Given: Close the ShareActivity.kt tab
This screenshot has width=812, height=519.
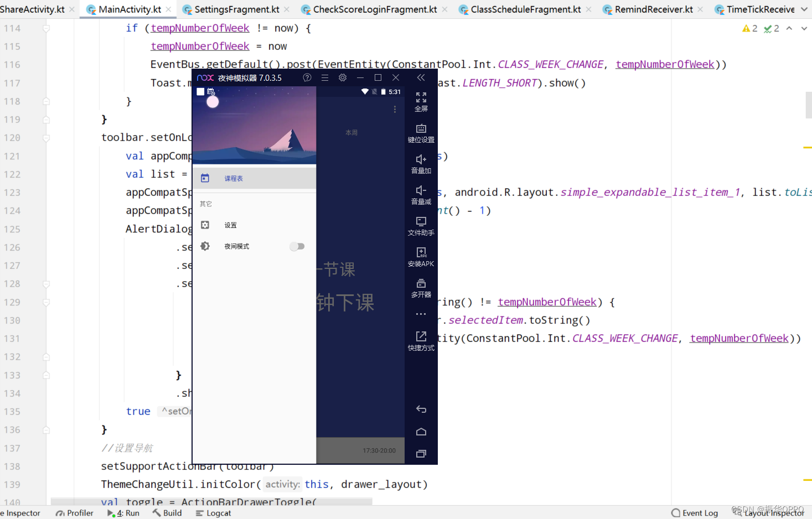Looking at the screenshot, I should (x=72, y=9).
